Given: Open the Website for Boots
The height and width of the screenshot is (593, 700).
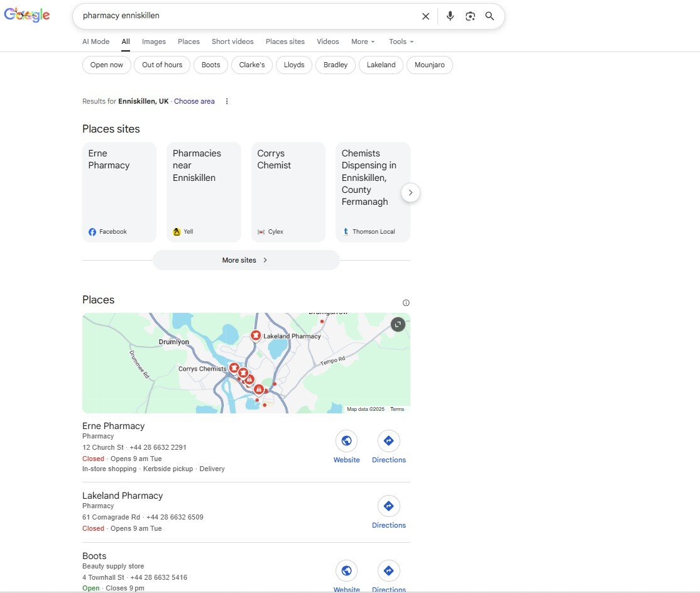Looking at the screenshot, I should click(x=346, y=570).
